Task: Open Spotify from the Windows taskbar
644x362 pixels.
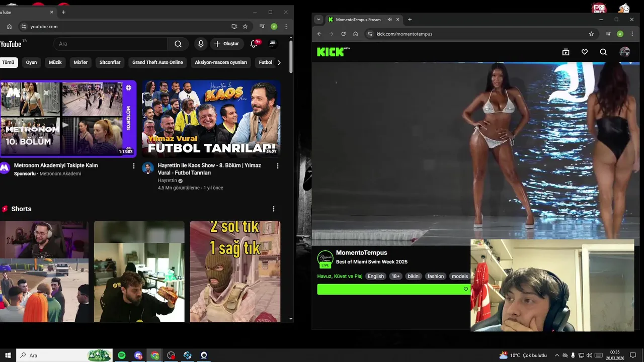Action: coord(121,355)
